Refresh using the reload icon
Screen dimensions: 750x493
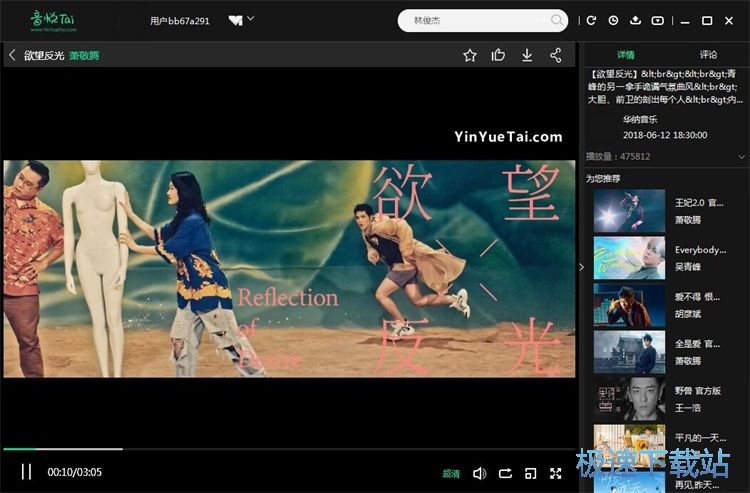(x=591, y=20)
